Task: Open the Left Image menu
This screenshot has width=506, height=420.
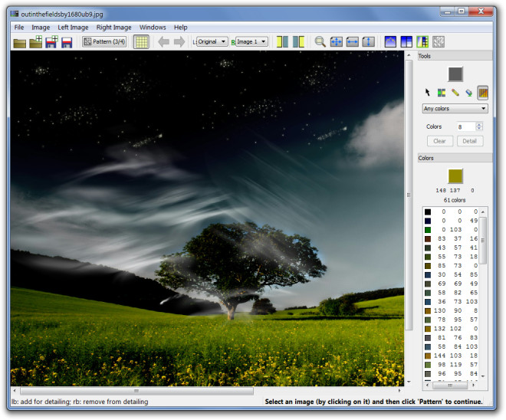Action: (x=73, y=28)
